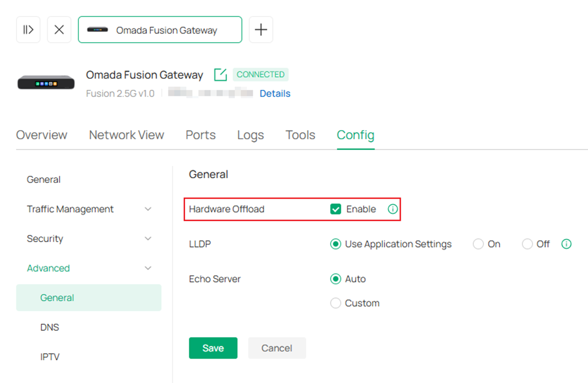Image resolution: width=588 pixels, height=383 pixels.
Task: Set LLDP to On
Action: coord(478,244)
